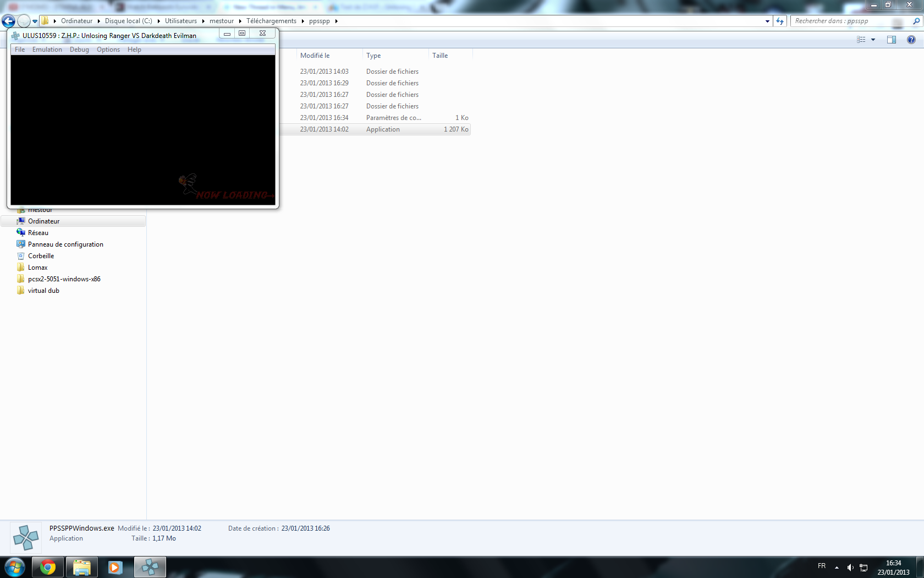Click the volume speaker tray icon
The width and height of the screenshot is (924, 578).
point(850,568)
